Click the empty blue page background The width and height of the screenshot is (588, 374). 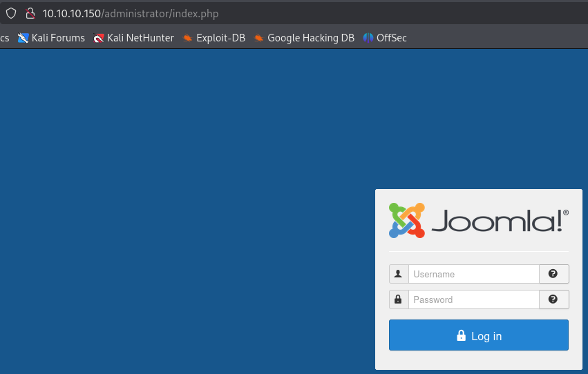pos(187,207)
